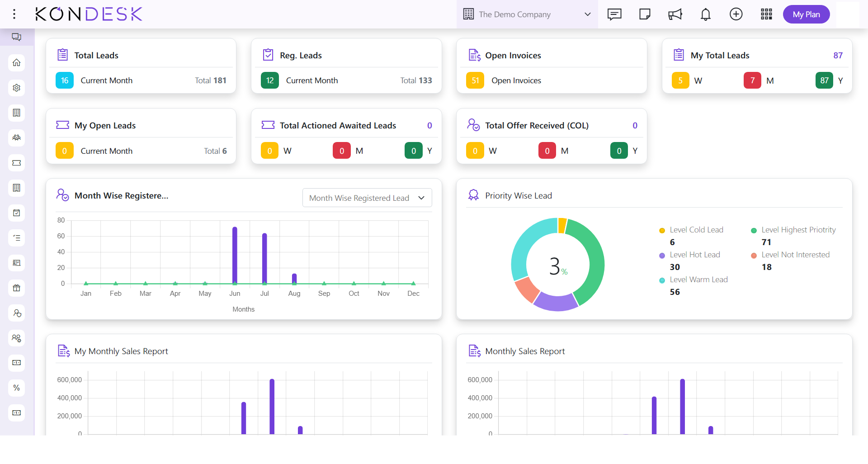
Task: Open the apps grid icon
Action: click(766, 14)
